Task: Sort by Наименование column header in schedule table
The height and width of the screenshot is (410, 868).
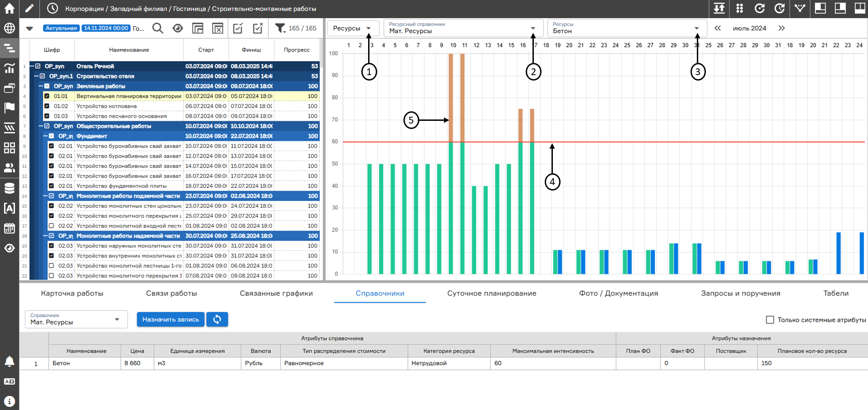Action: [129, 50]
